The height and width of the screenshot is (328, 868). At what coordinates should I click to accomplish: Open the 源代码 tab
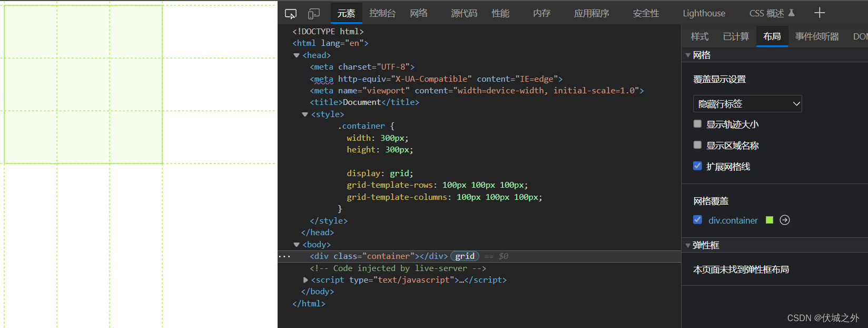[464, 13]
